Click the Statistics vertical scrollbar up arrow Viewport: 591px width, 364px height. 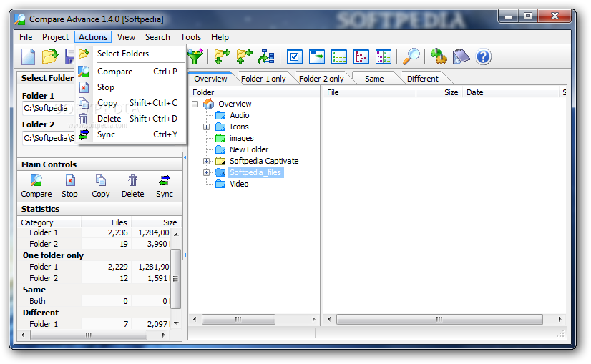point(176,235)
